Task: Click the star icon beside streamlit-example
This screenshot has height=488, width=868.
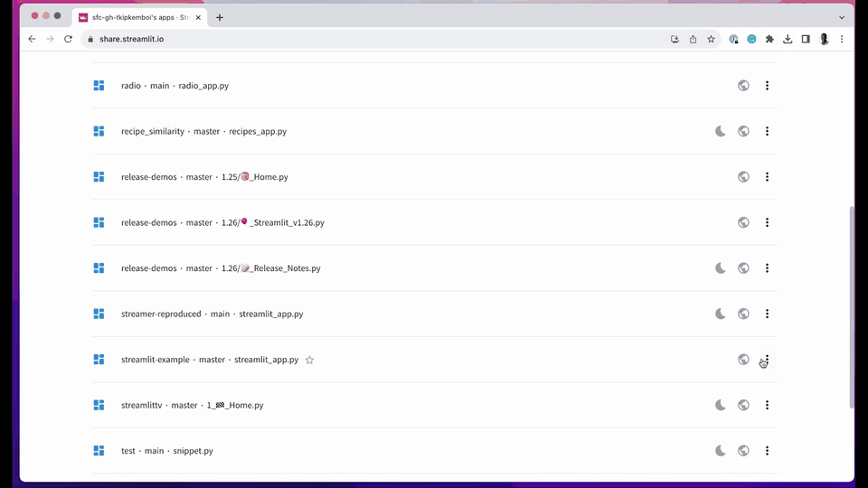Action: 309,360
